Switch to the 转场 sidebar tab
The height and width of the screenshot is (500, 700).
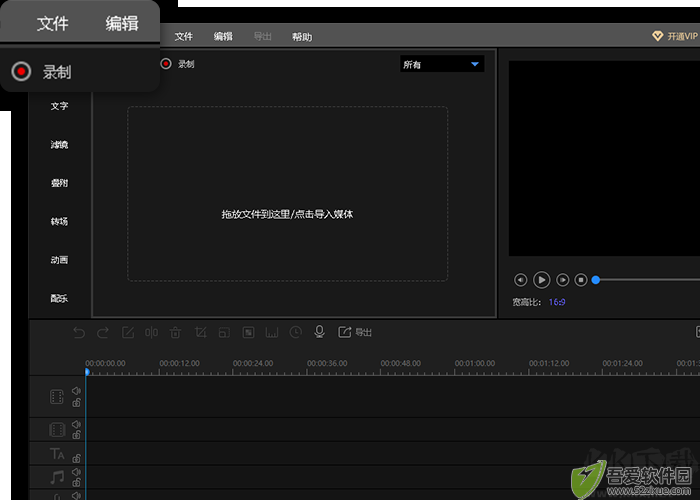click(x=59, y=221)
